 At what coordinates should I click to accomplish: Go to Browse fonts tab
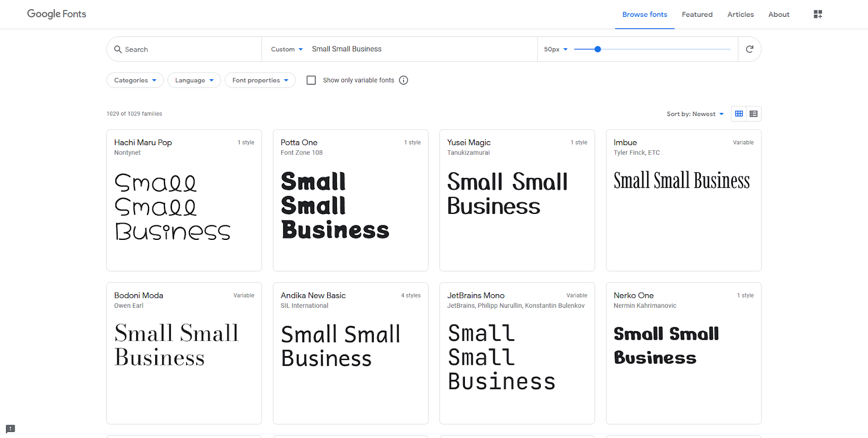(x=644, y=15)
